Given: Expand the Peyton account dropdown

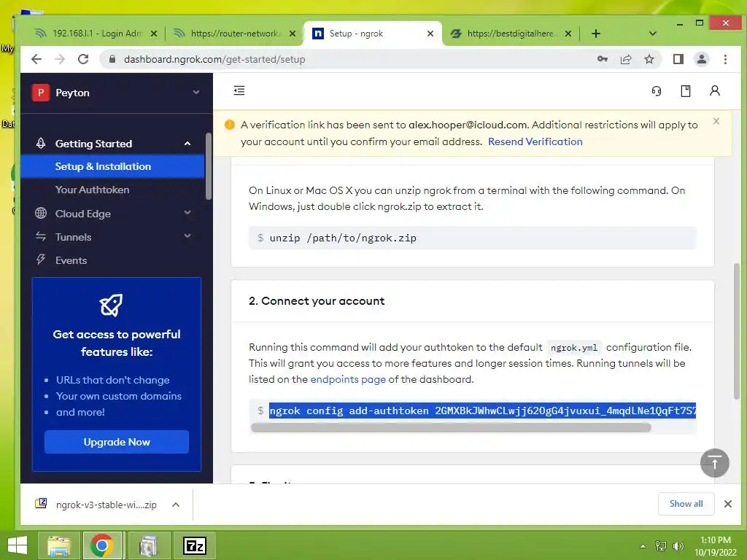Looking at the screenshot, I should pos(196,92).
